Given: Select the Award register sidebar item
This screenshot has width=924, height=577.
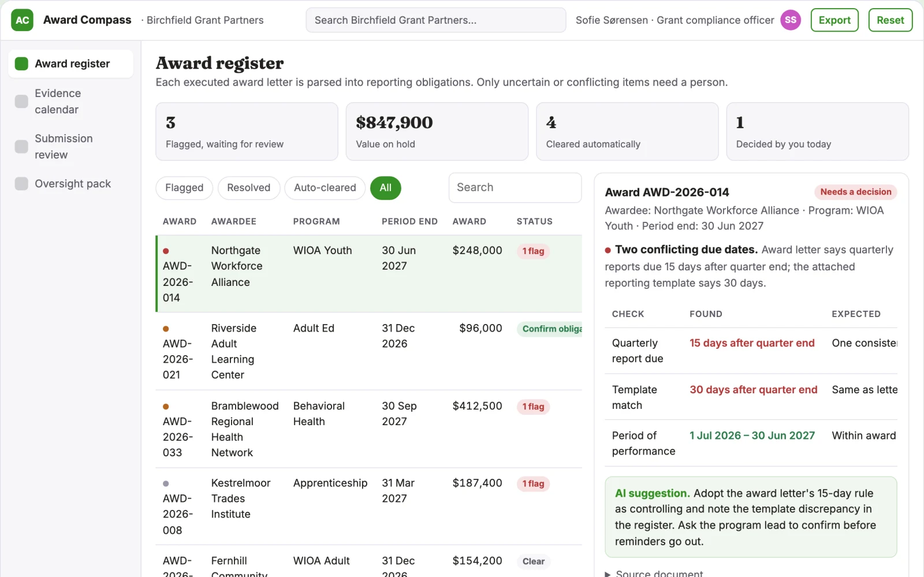Looking at the screenshot, I should [70, 64].
